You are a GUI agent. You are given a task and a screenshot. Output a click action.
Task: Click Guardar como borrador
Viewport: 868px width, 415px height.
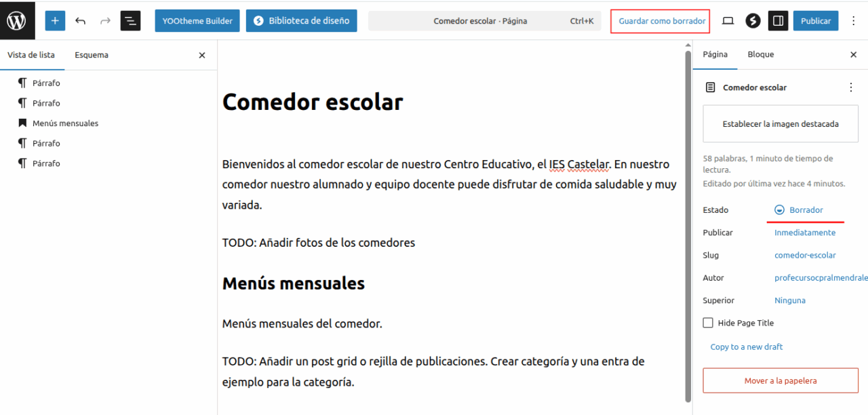pyautogui.click(x=661, y=21)
